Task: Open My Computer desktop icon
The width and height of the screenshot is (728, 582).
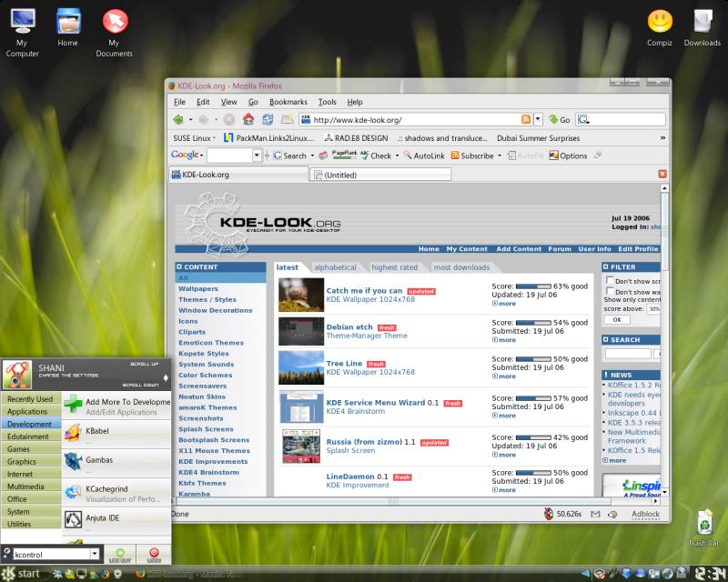Action: (x=22, y=33)
